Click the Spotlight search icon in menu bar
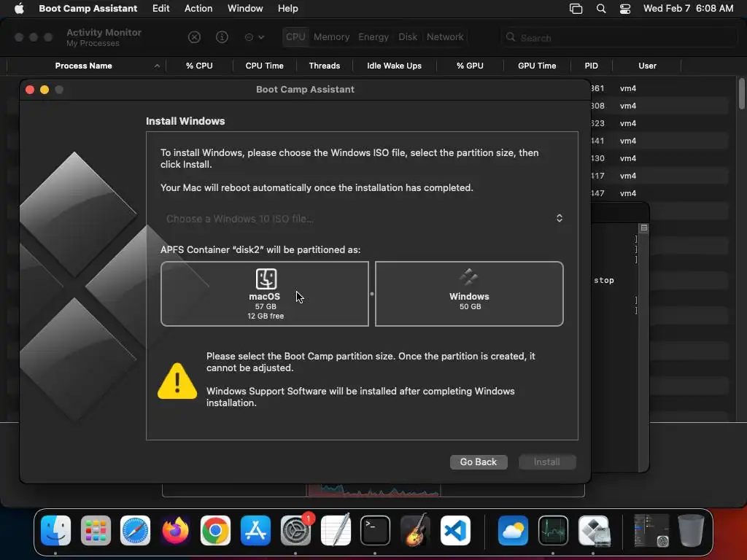This screenshot has width=747, height=560. click(601, 9)
